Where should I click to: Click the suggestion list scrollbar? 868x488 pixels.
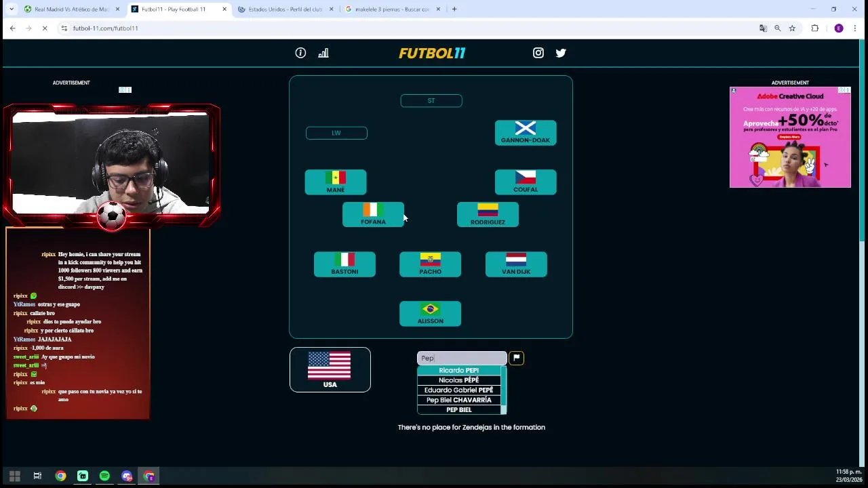point(503,390)
